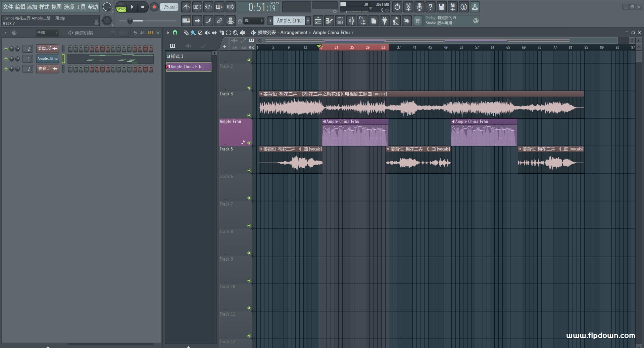Toggle mute LED on Track 3
This screenshot has height=348, width=644.
click(249, 116)
